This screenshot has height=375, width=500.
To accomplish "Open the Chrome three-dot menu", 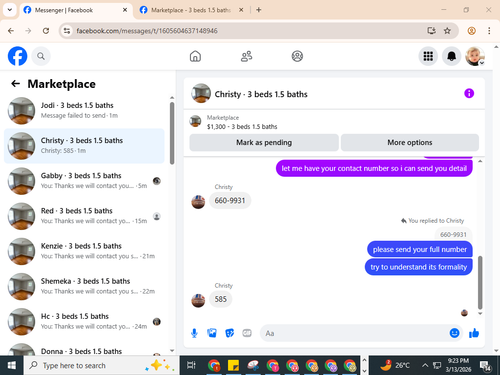I will click(x=489, y=31).
